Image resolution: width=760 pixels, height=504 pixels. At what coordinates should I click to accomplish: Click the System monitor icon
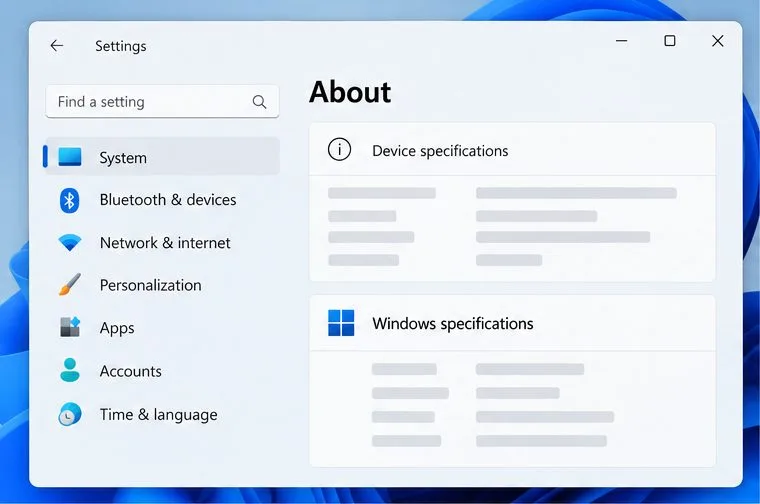coord(70,157)
